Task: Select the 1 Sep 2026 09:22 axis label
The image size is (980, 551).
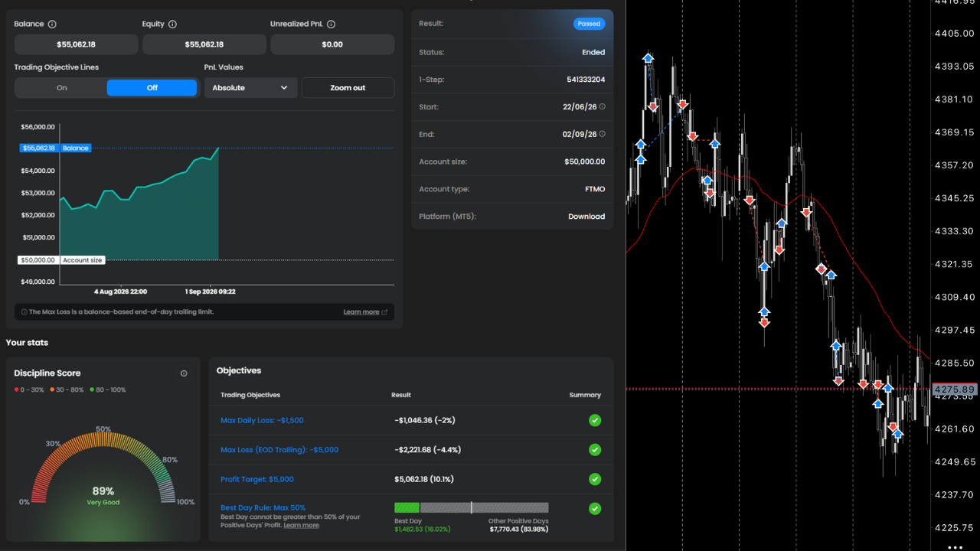Action: pos(211,292)
